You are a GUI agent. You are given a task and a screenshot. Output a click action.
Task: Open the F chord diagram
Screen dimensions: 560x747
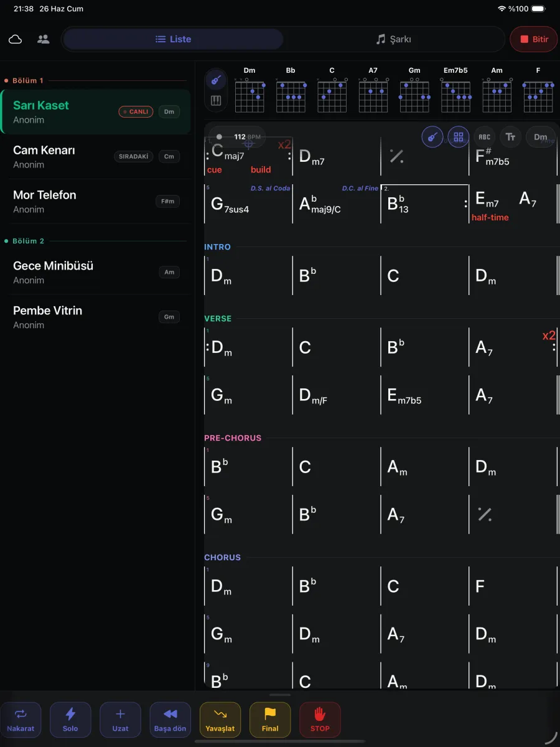click(538, 90)
